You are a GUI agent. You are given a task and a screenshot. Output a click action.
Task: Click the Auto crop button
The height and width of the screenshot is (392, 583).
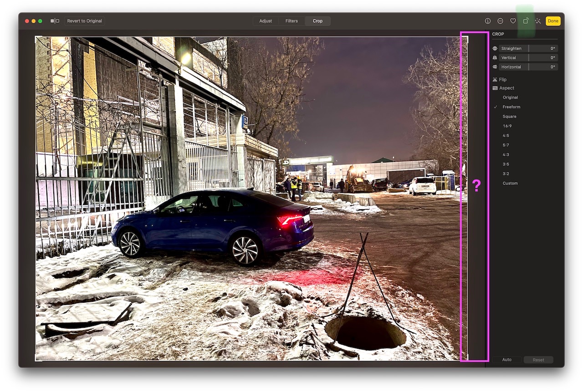507,360
